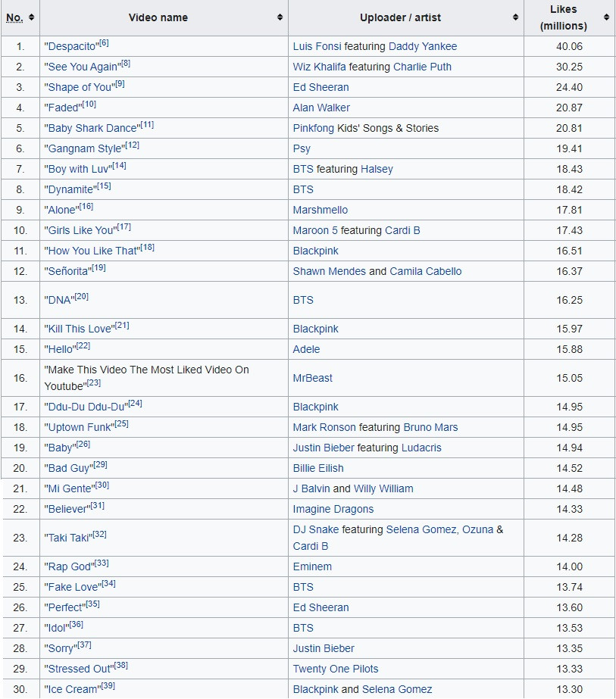616x699 pixels.
Task: Open the "DNA" video link
Action: coord(59,301)
